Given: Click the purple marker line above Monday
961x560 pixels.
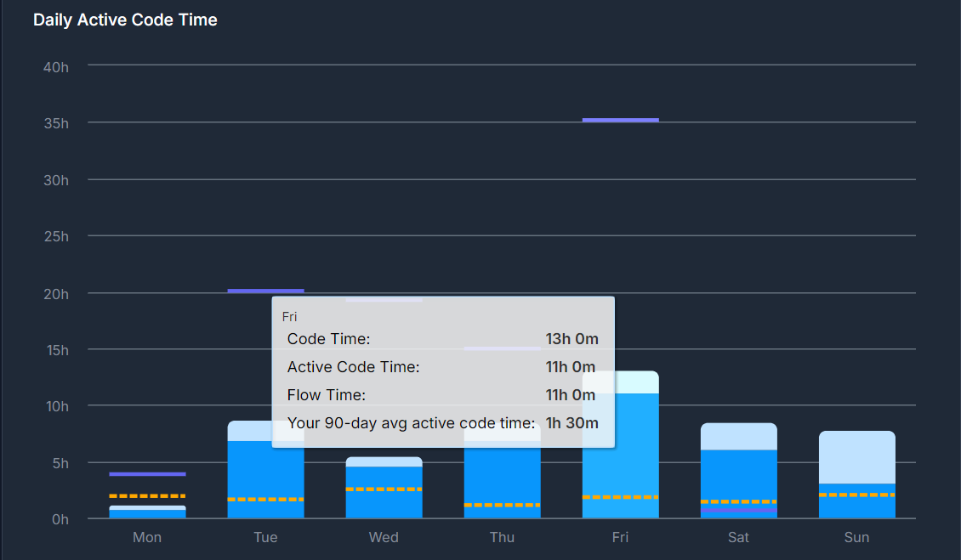Looking at the screenshot, I should point(147,474).
